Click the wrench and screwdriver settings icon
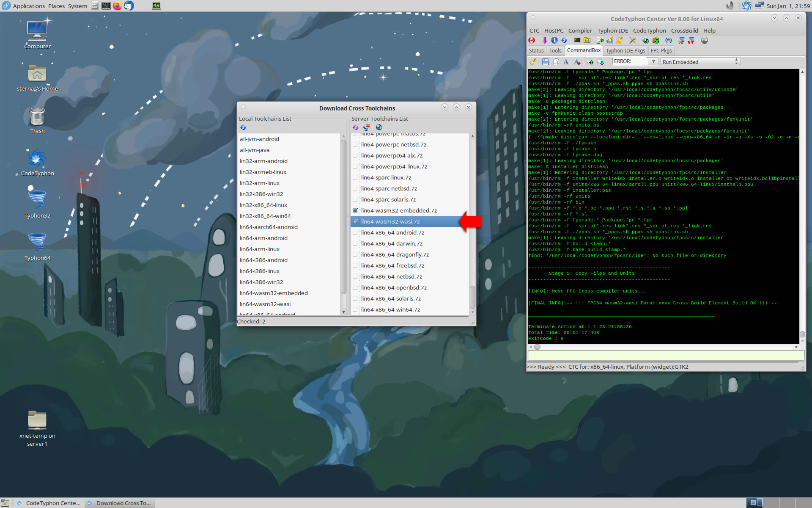This screenshot has width=812, height=508. tap(633, 41)
